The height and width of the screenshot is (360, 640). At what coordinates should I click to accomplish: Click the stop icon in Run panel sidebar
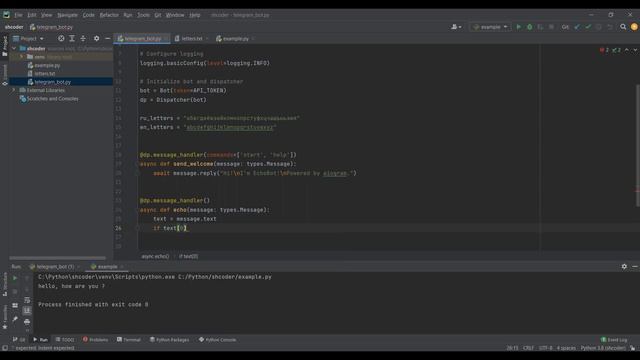[x=15, y=292]
